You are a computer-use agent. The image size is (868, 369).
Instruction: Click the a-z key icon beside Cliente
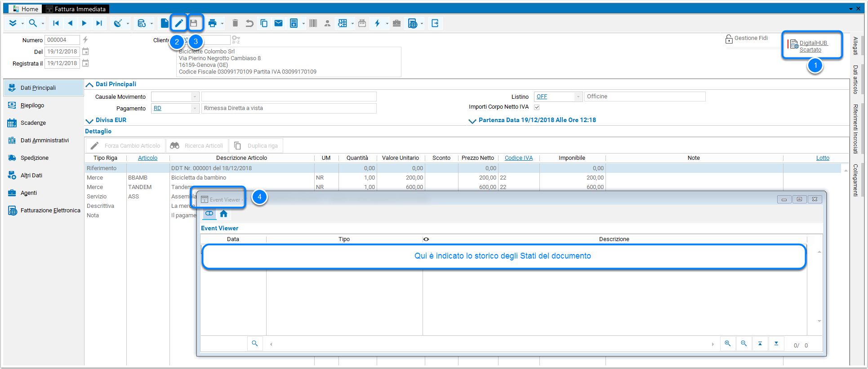pos(236,40)
